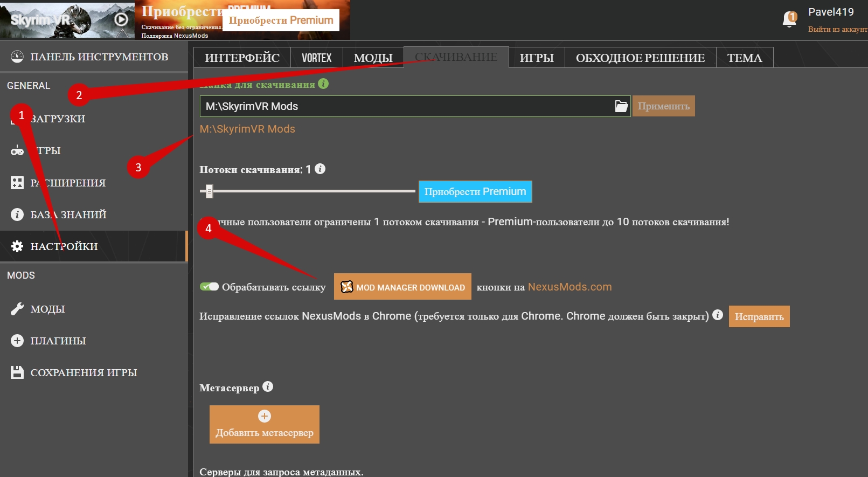The height and width of the screenshot is (477, 868).
Task: Click the Mod Manager Download button
Action: click(x=402, y=286)
